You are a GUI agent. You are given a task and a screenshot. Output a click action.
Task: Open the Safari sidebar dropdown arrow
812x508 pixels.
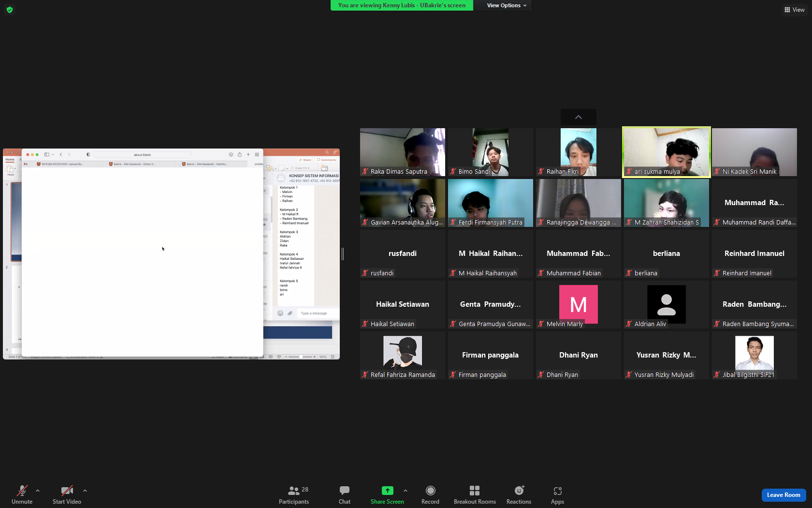click(x=53, y=155)
